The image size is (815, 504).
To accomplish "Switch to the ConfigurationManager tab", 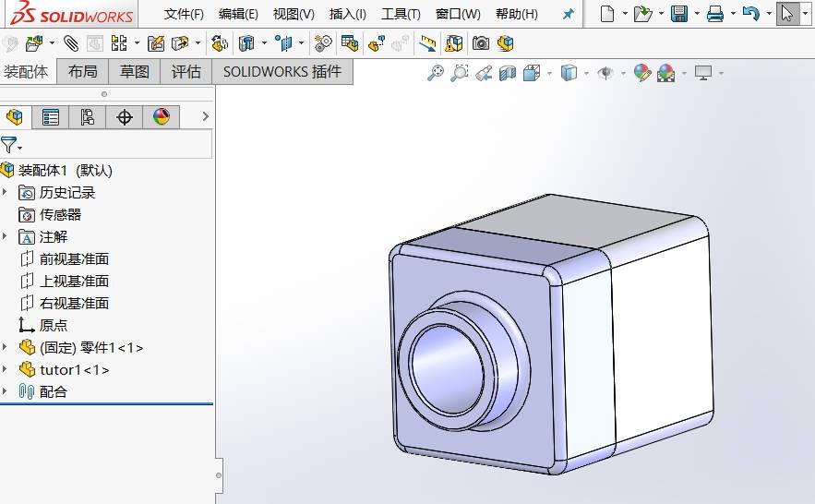I will 88,117.
